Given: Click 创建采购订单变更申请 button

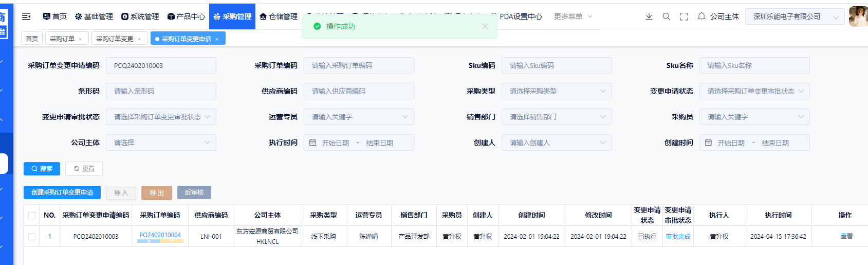Looking at the screenshot, I should click(62, 192).
